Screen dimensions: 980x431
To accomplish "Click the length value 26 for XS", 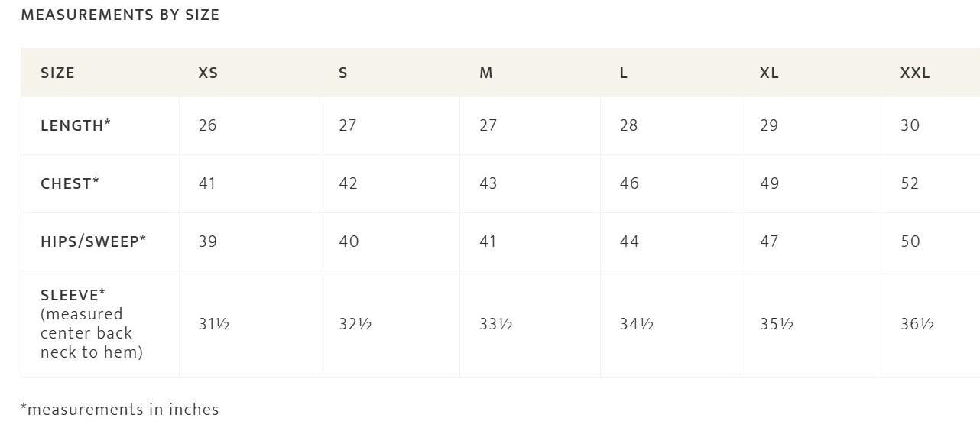I will coord(207,125).
